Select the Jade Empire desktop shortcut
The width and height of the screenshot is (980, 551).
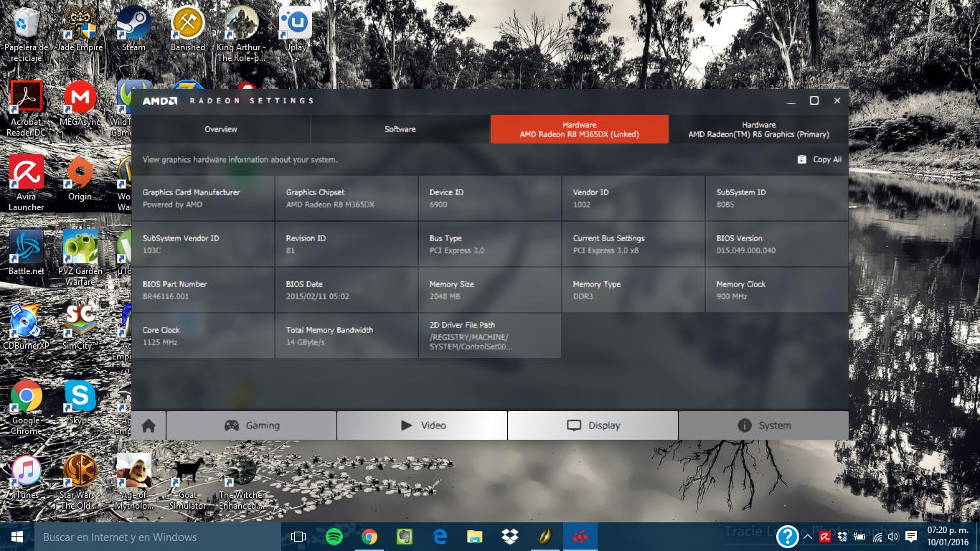(x=80, y=29)
